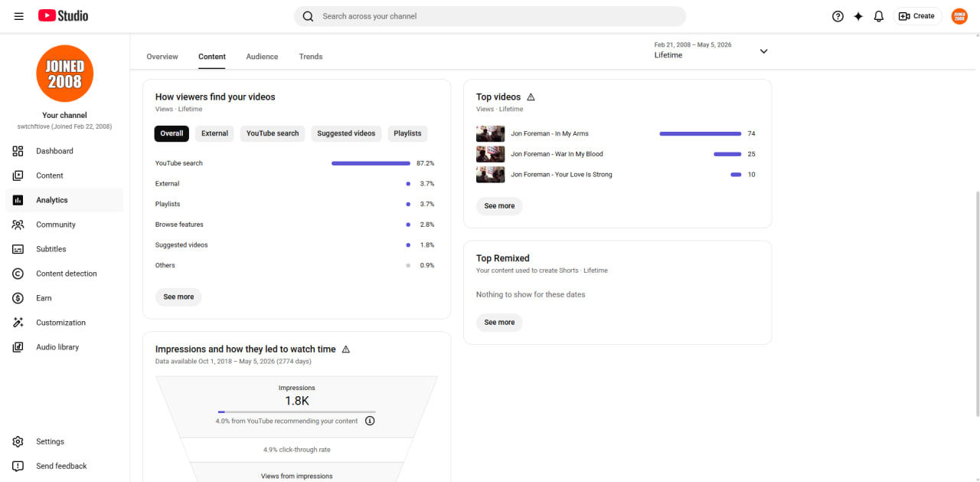Click thumbnail of Your Love Is Strong
This screenshot has height=482, width=980.
[490, 175]
